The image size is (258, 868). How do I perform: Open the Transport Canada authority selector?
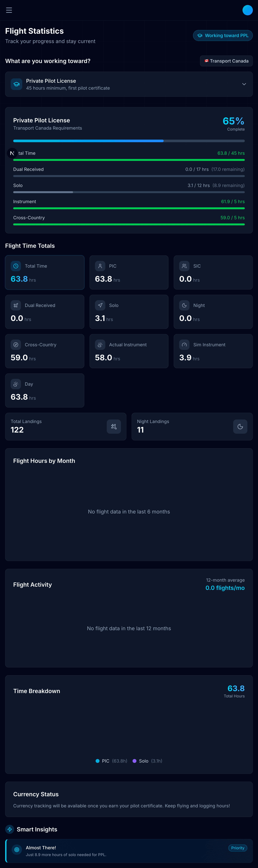(x=226, y=61)
